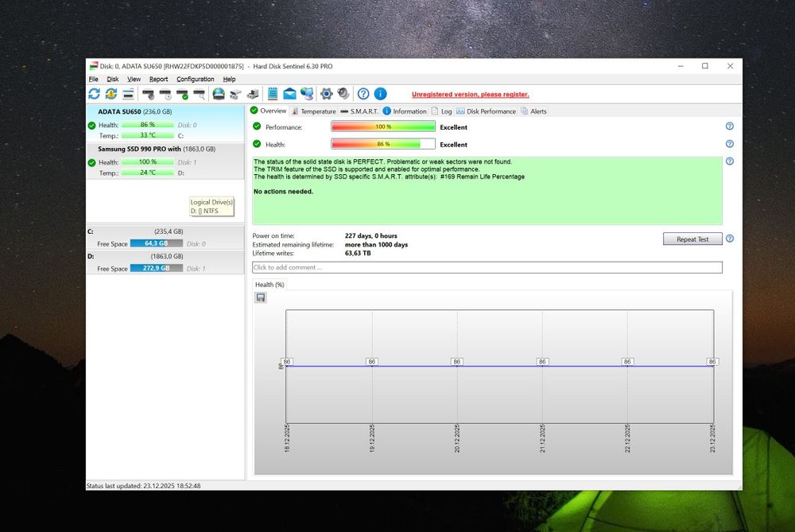Click the blue refresh arrows toolbar icon
The width and height of the screenshot is (795, 532).
click(x=95, y=94)
